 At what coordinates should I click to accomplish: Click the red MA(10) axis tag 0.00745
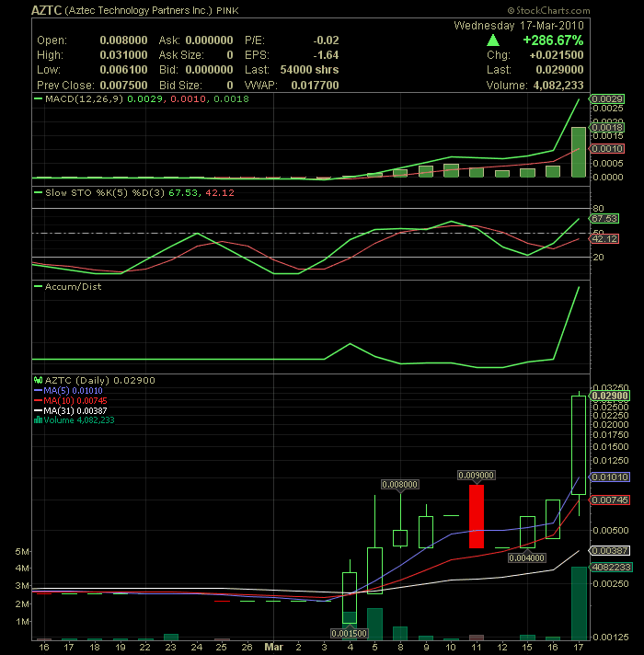coord(610,500)
